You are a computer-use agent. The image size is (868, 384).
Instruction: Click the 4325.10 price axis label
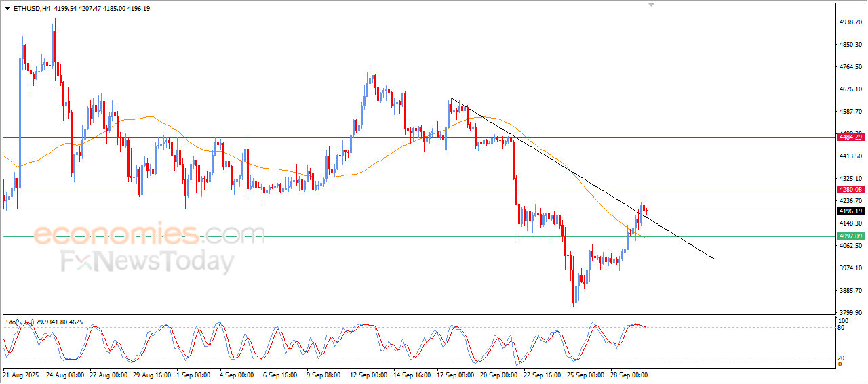(852, 179)
